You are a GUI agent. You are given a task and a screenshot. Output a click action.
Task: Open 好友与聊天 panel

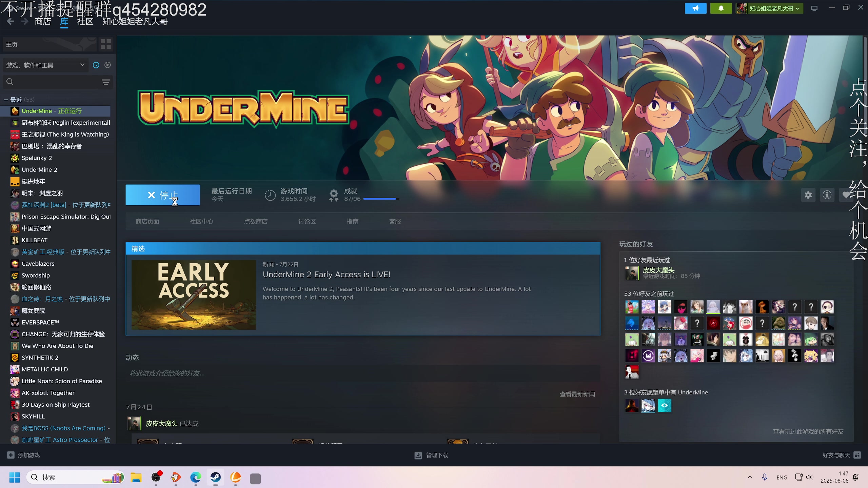pos(841,455)
